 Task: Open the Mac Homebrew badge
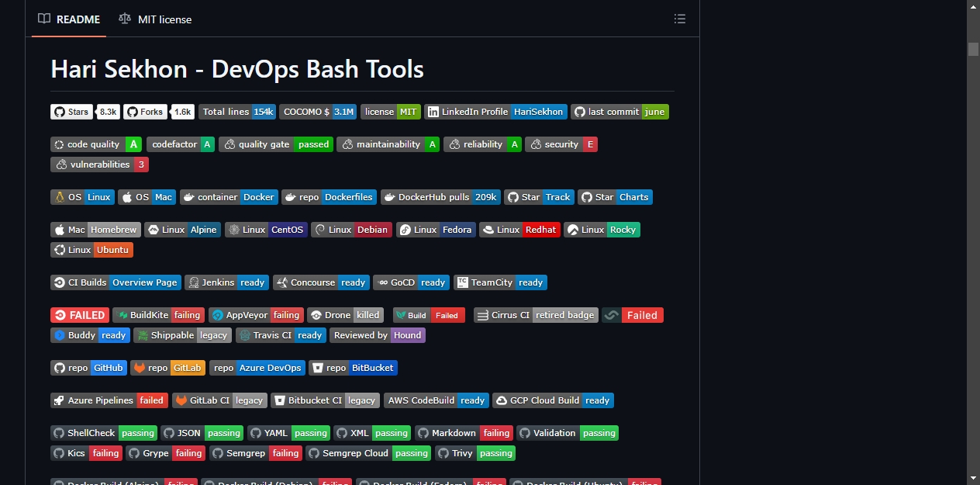[95, 230]
